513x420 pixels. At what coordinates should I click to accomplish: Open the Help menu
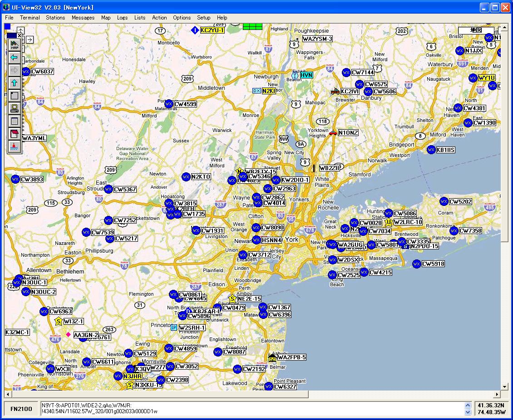222,18
